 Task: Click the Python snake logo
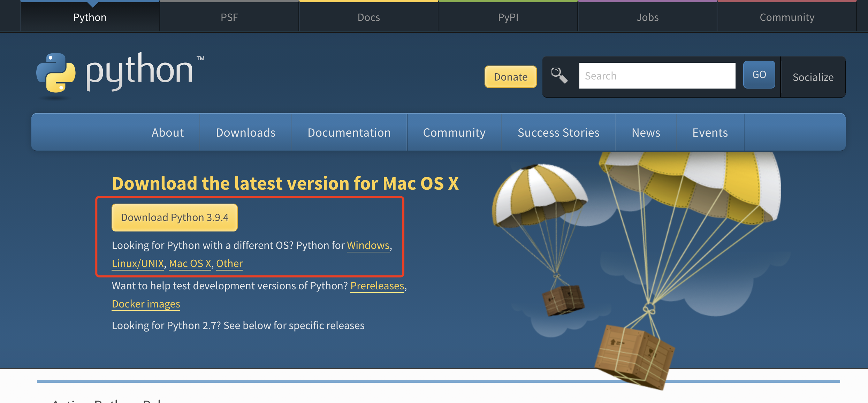tap(56, 73)
